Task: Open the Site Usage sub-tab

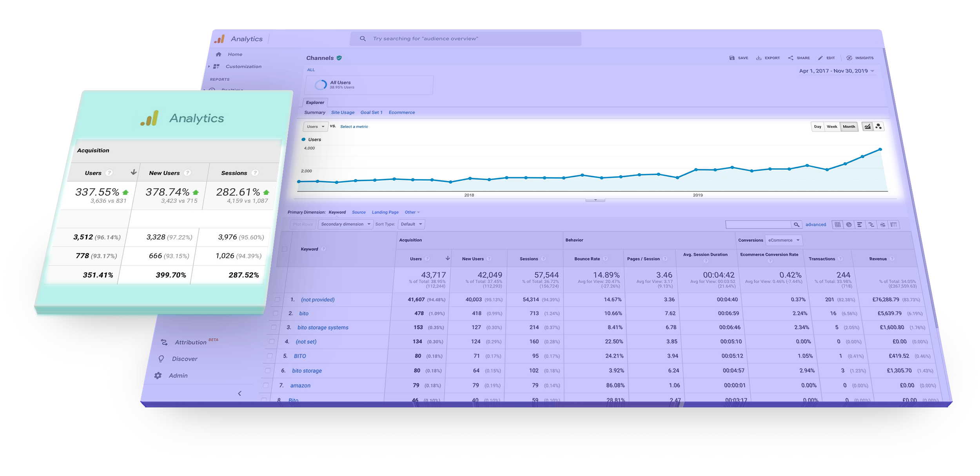Action: tap(343, 113)
